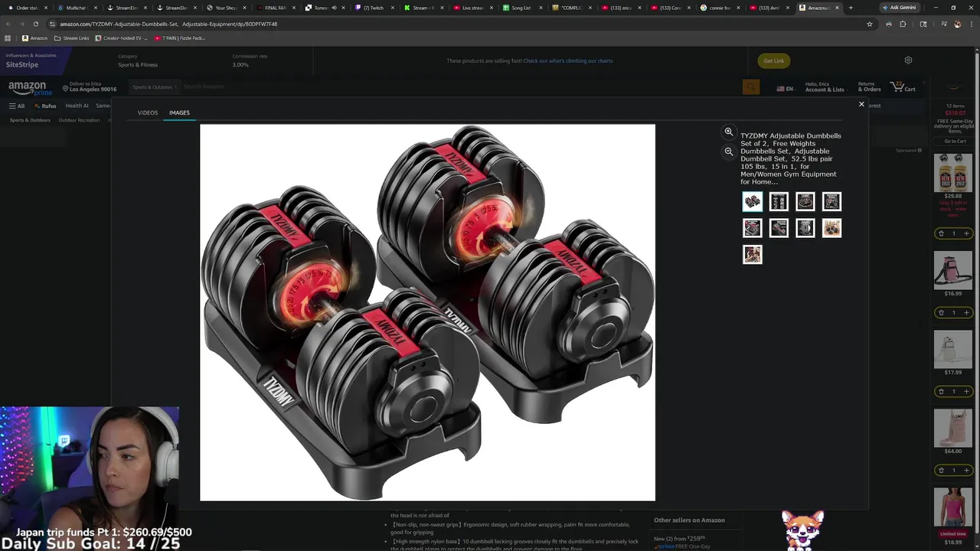Click browser reload button
Image resolution: width=980 pixels, height=551 pixels.
(x=35, y=24)
